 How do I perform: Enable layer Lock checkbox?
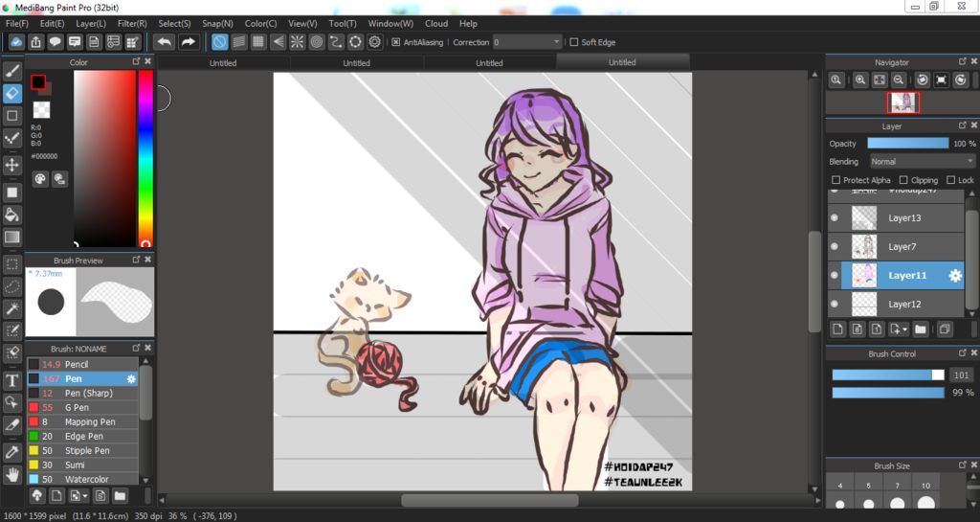(x=950, y=180)
